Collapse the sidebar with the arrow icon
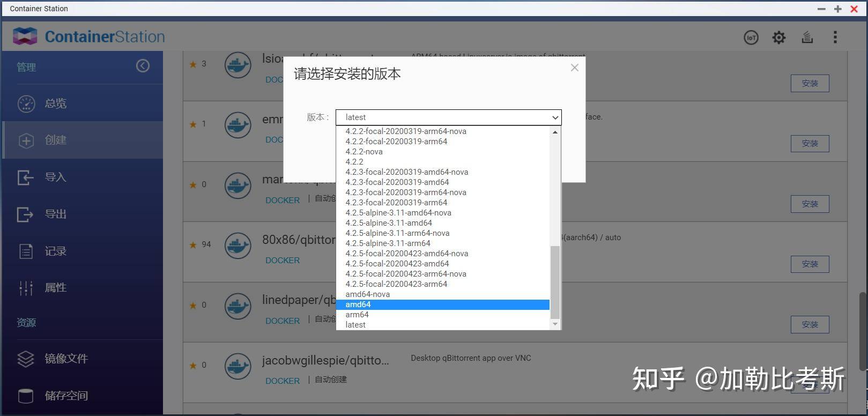The width and height of the screenshot is (868, 416). pos(143,65)
